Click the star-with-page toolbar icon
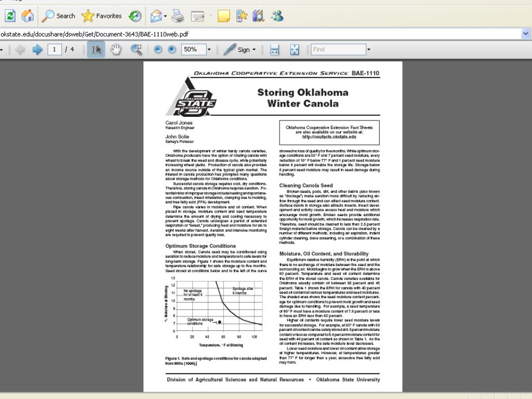Viewport: 532px width, 399px height. (x=241, y=16)
